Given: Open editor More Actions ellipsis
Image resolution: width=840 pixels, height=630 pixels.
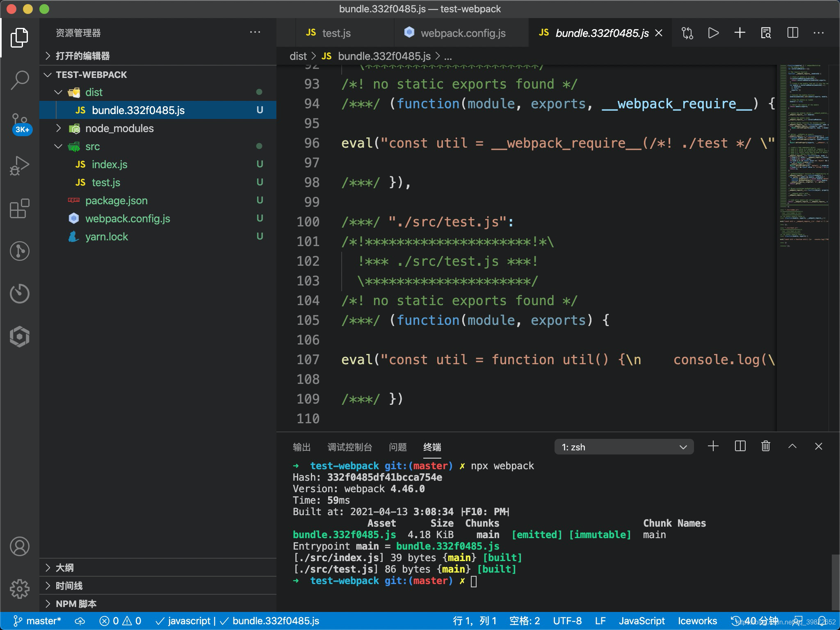Looking at the screenshot, I should (819, 33).
